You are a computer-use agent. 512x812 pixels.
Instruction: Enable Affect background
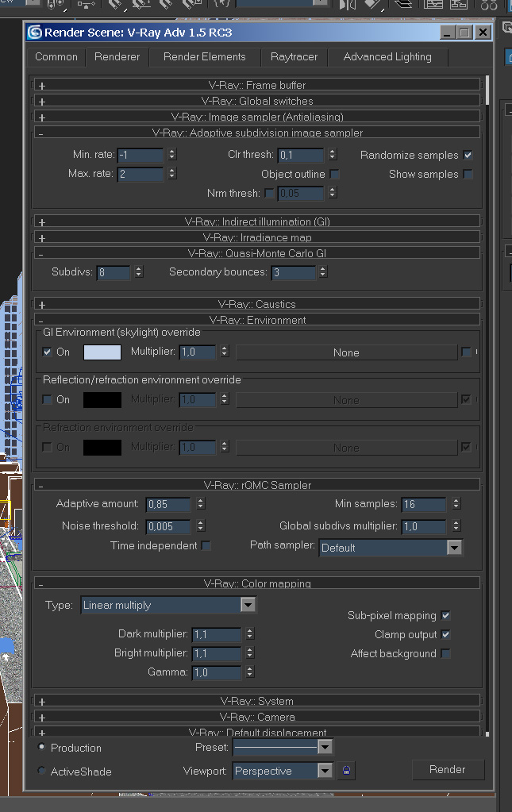(446, 653)
